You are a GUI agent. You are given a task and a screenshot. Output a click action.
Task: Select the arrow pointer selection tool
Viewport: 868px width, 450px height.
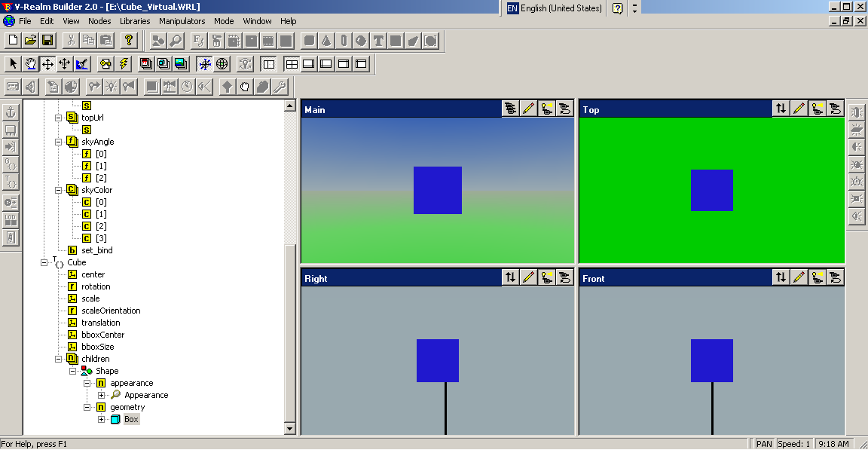(13, 64)
